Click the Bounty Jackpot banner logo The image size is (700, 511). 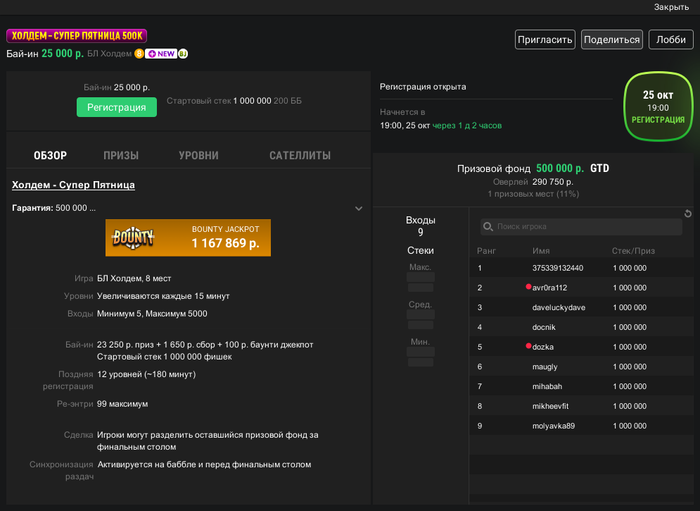tap(134, 237)
